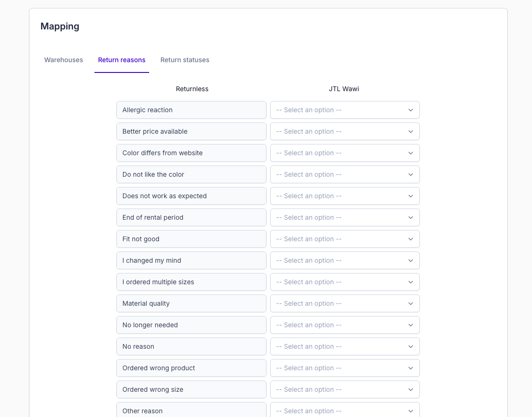
Task: Click the No longer needed dropdown
Action: (x=345, y=325)
